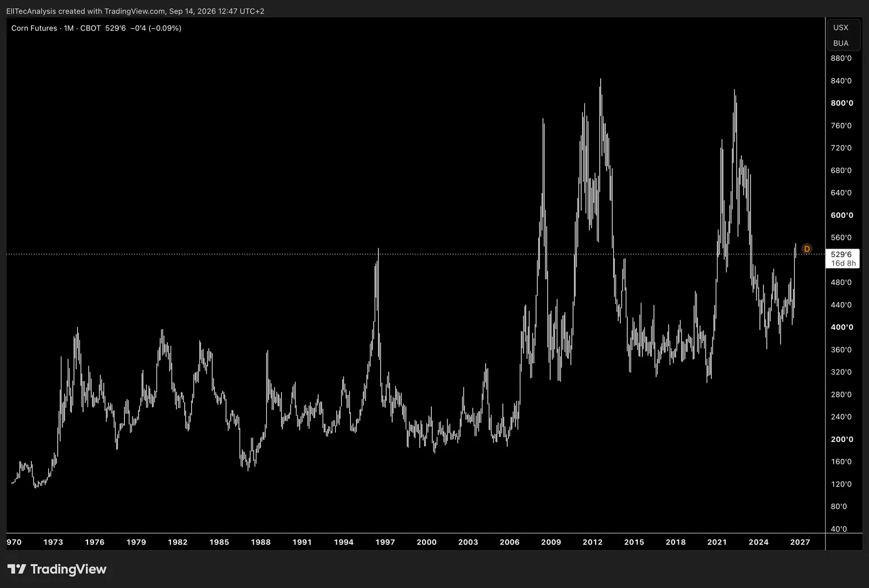
Task: Click the 840'0 price axis label
Action: [841, 80]
